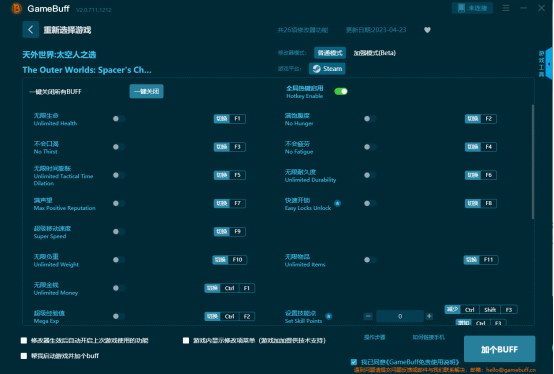Viewport: 554px width, 374px height.
Task: Click the hello@gamebuff.cn email link
Action: click(x=511, y=370)
